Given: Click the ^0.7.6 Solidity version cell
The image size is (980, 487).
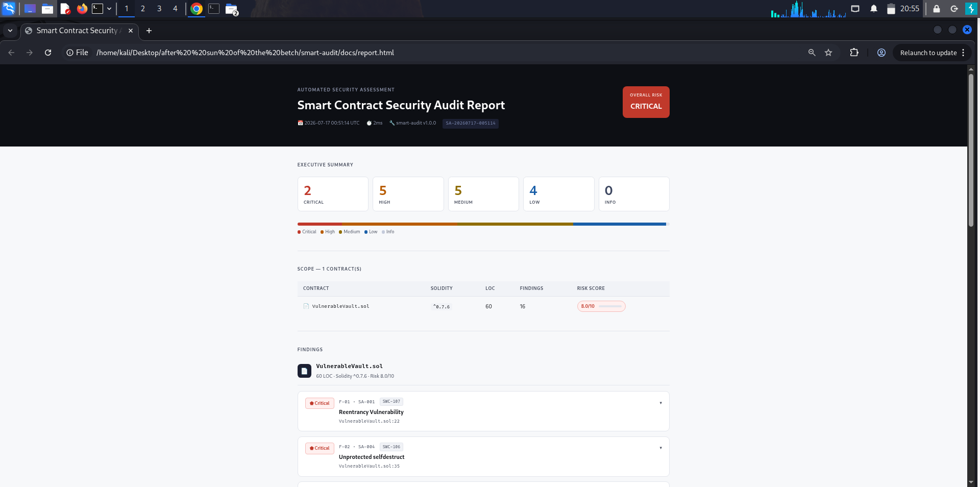Looking at the screenshot, I should click(x=442, y=307).
